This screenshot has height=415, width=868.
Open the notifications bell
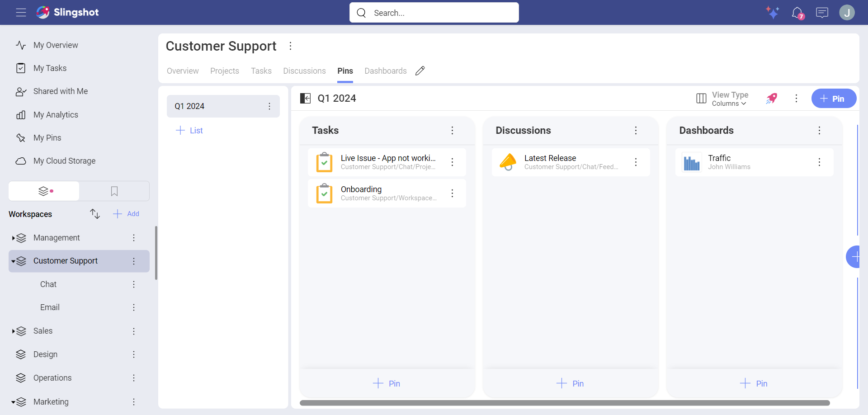pyautogui.click(x=797, y=13)
